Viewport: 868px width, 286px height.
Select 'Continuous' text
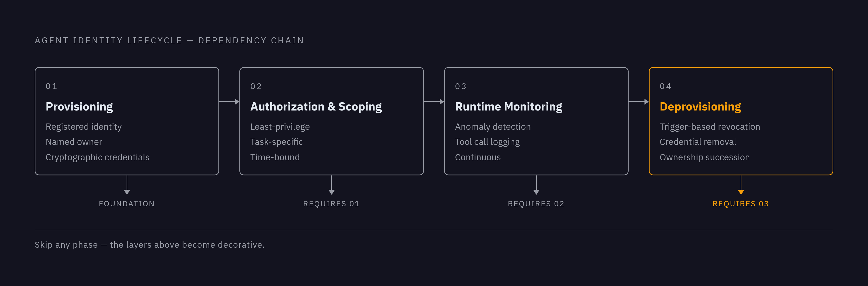coord(478,157)
